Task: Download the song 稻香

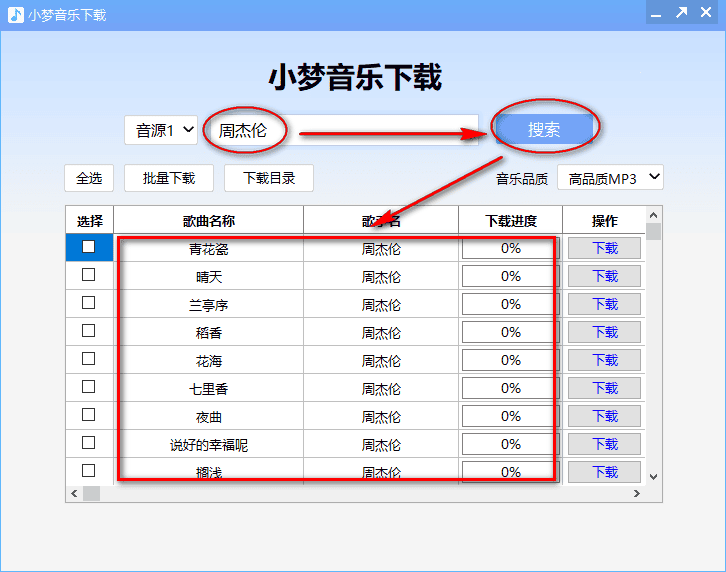Action: click(x=605, y=332)
